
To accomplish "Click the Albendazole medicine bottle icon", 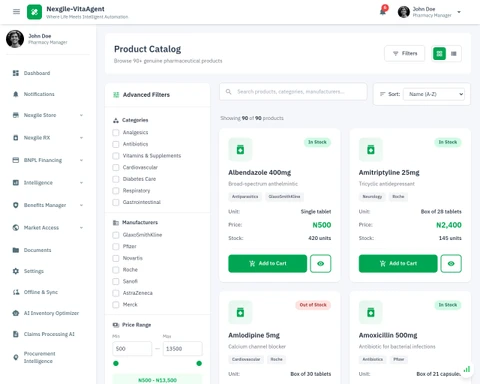I will pos(240,149).
